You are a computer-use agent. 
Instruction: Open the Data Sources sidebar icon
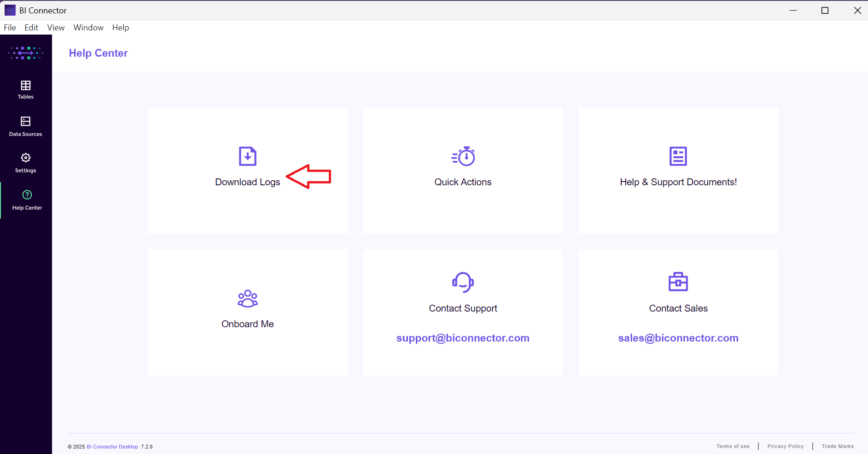click(x=26, y=121)
